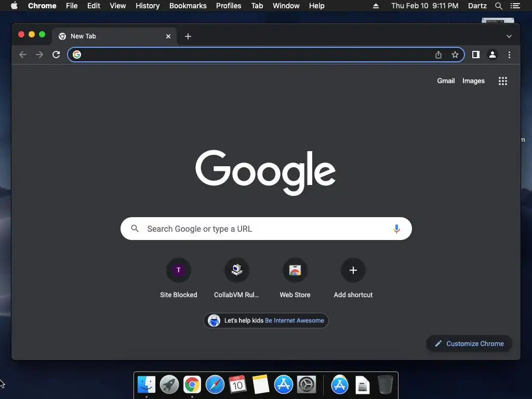Close the New Tab tab
The image size is (532, 399).
point(168,36)
